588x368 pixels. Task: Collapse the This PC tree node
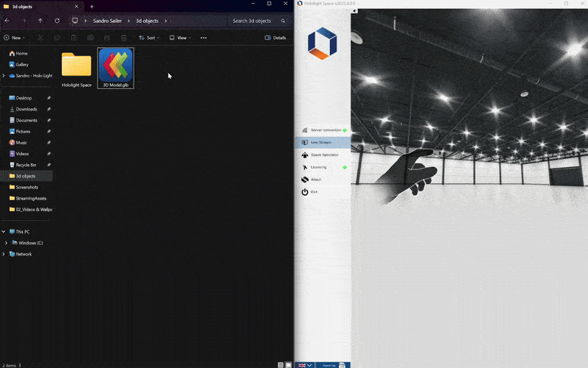coord(4,232)
